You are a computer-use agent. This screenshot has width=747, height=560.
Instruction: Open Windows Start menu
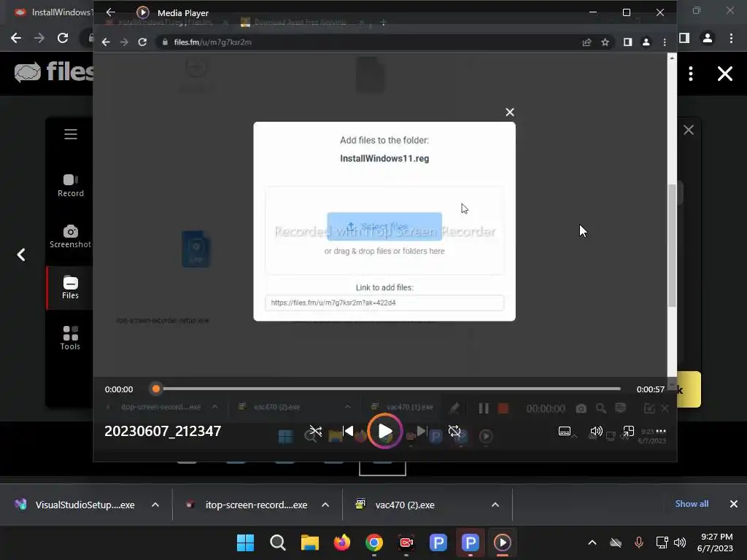coord(245,542)
